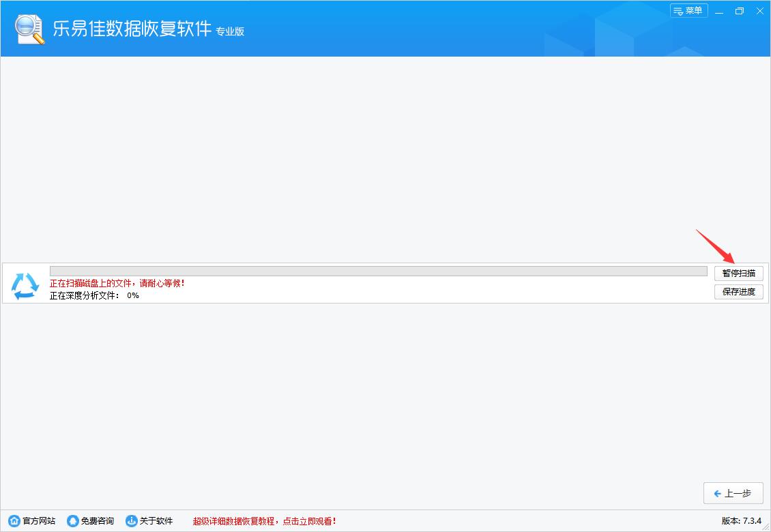Screen dimensions: 771x532
Task: Click the 官方网站 home icon
Action: (14, 520)
